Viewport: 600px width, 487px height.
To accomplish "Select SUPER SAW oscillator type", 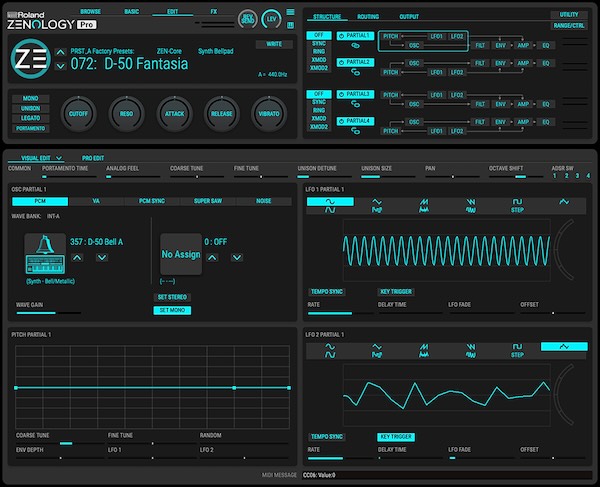I will (208, 201).
